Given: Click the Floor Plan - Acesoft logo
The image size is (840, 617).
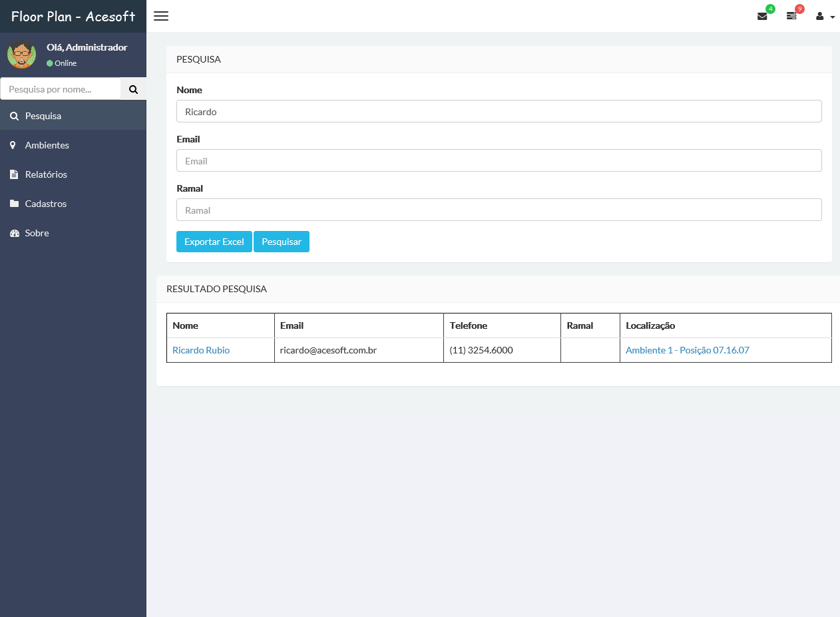Looking at the screenshot, I should (x=73, y=16).
